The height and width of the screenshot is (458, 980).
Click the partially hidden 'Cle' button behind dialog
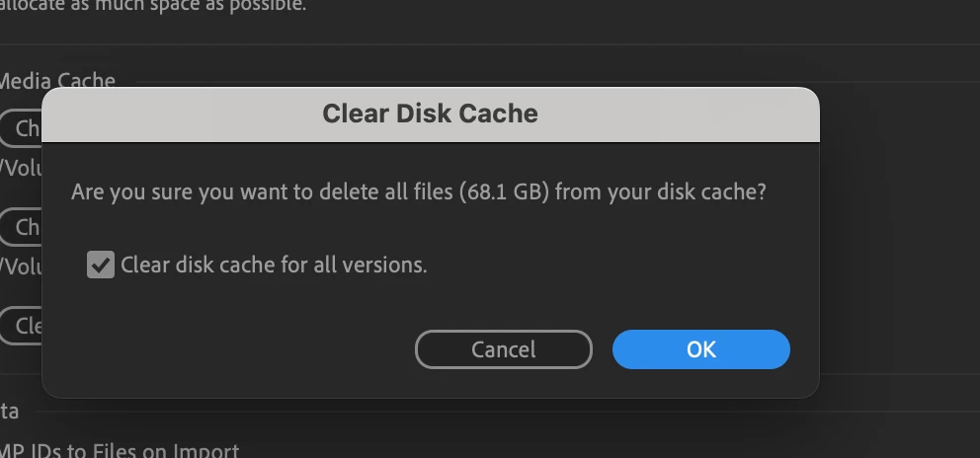(x=21, y=326)
